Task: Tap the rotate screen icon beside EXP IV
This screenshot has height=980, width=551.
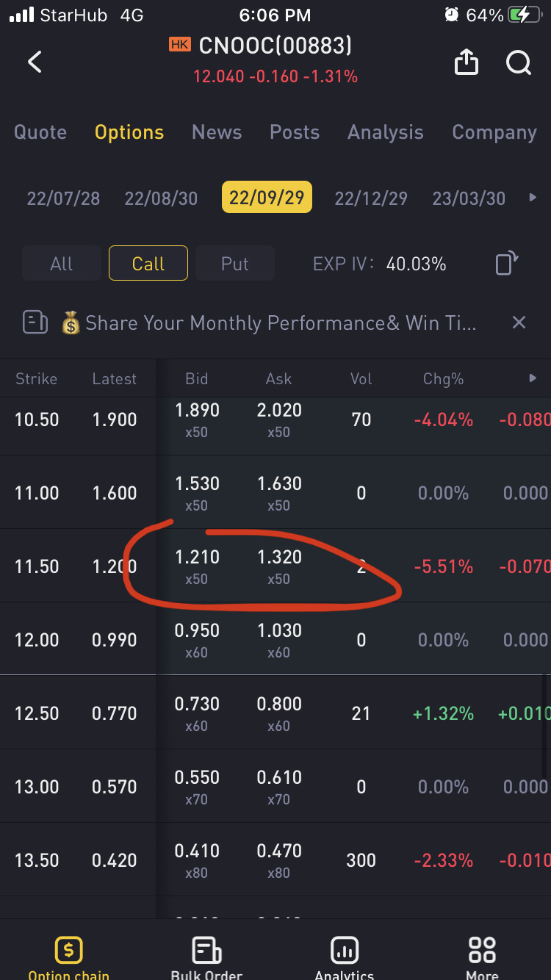Action: tap(507, 263)
